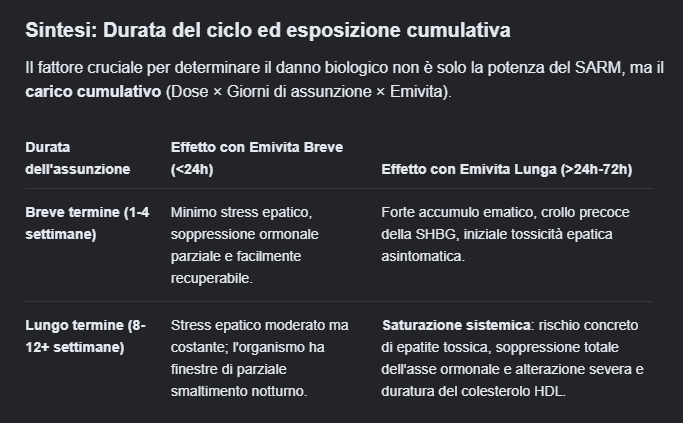Click the 'Forte accumulo ematico' cell
The height and width of the screenshot is (423, 683).
click(x=505, y=234)
